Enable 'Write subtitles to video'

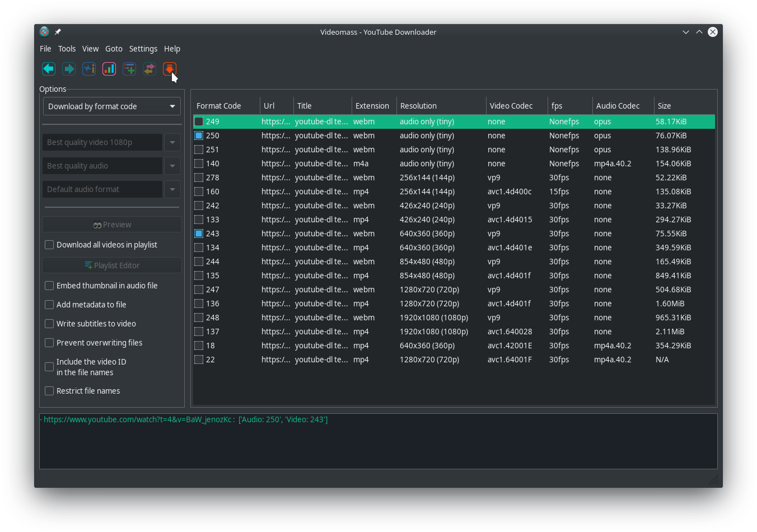(49, 324)
